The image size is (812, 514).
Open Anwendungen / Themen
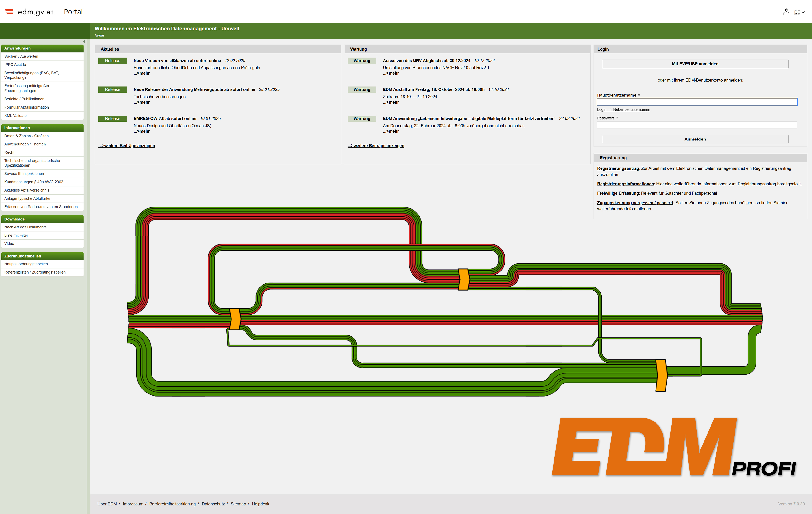pyautogui.click(x=42, y=144)
